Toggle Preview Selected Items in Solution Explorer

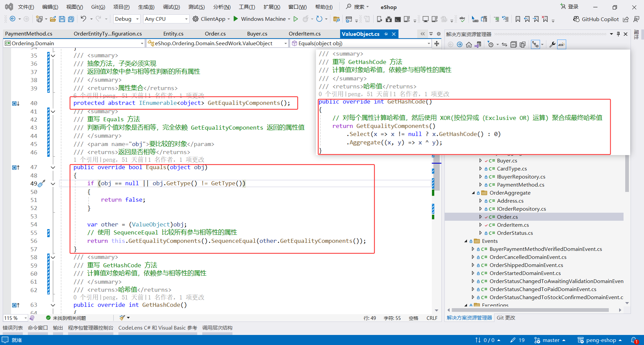pyautogui.click(x=561, y=45)
